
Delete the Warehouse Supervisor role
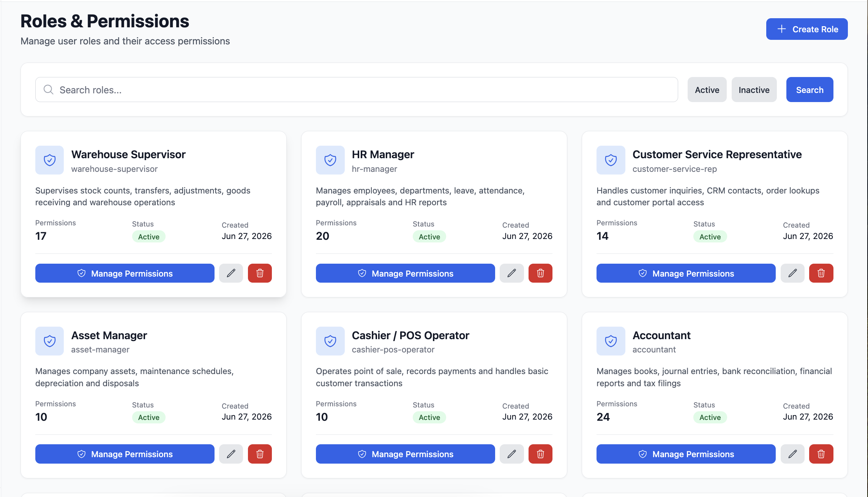click(260, 273)
